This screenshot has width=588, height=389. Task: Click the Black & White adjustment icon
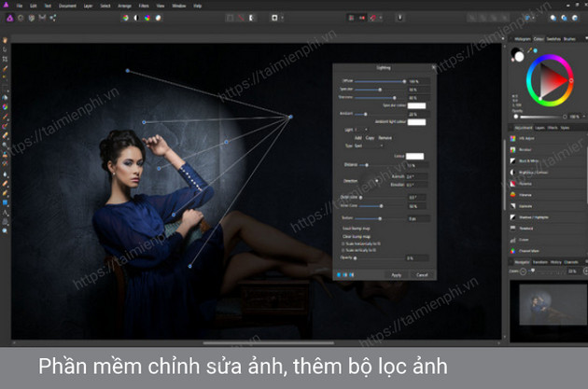512,160
